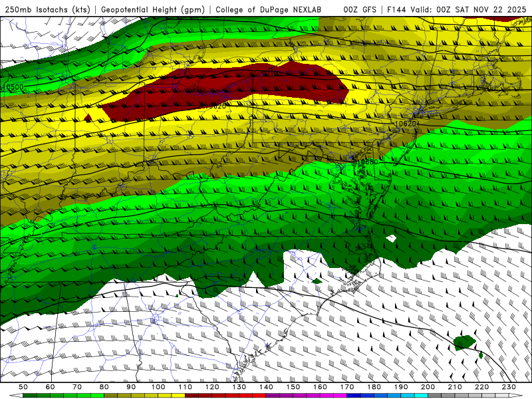Click the 70 value on the legend
This screenshot has width=532, height=399.
point(77,387)
